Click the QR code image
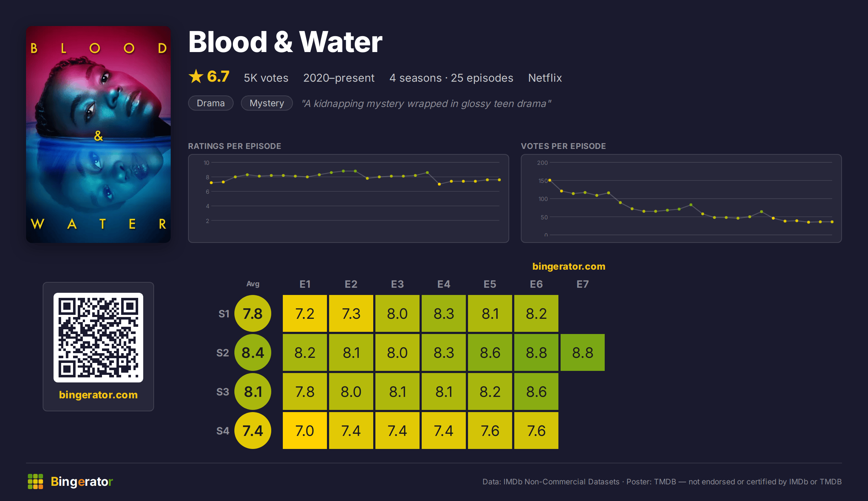The width and height of the screenshot is (868, 501). click(98, 338)
